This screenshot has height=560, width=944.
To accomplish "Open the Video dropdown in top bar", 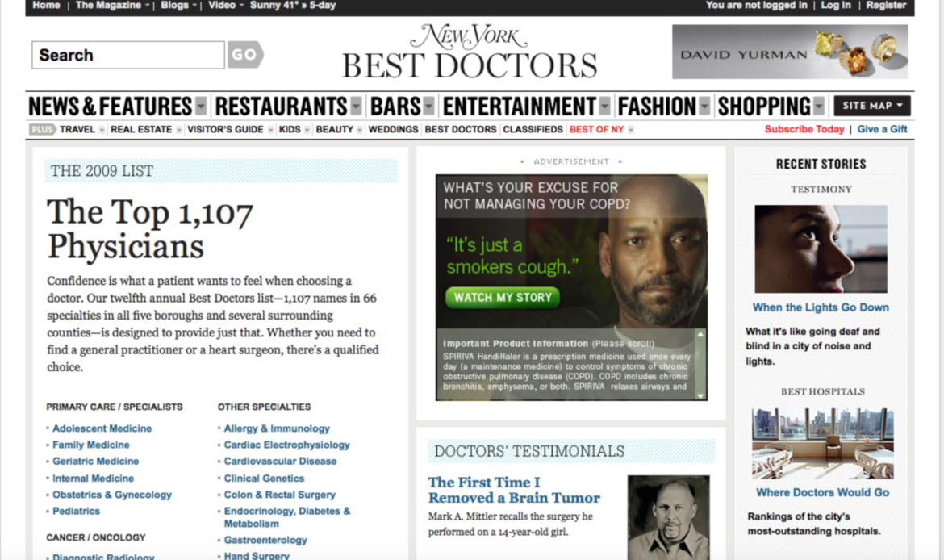I will 226,6.
